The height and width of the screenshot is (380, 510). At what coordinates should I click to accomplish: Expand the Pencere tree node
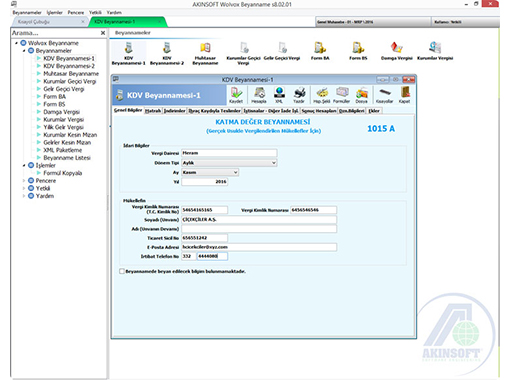24,181
